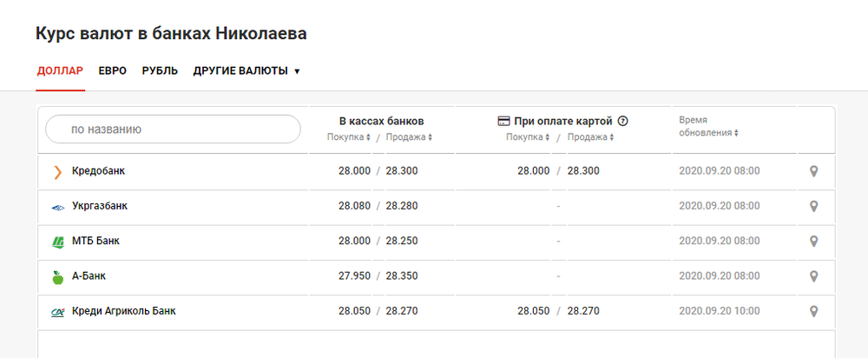This screenshot has height=358, width=868.
Task: Sort by card payment Продажа rate
Action: pos(590,137)
